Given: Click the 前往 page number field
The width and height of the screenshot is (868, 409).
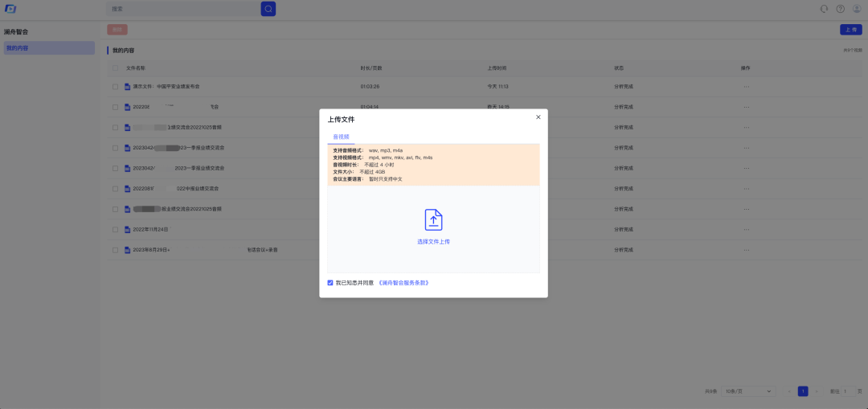Looking at the screenshot, I should 848,391.
